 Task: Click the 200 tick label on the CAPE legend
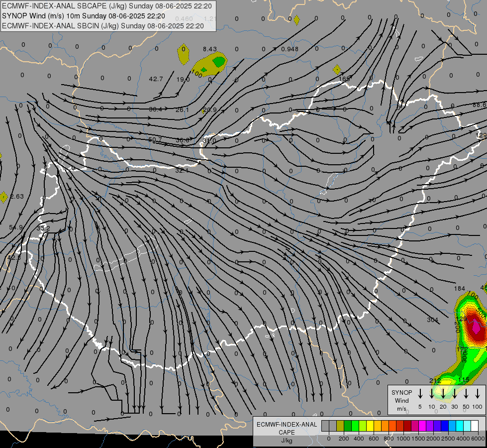344,439
